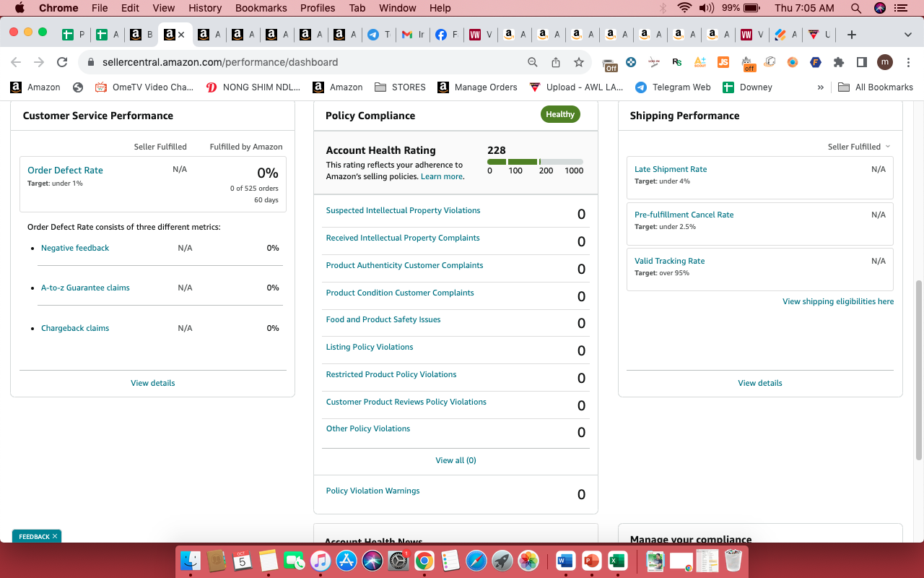Open the File menu

100,8
